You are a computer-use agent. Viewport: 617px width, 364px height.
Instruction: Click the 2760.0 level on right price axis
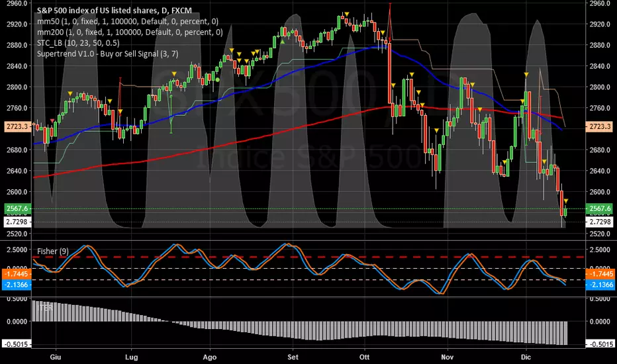pos(600,109)
